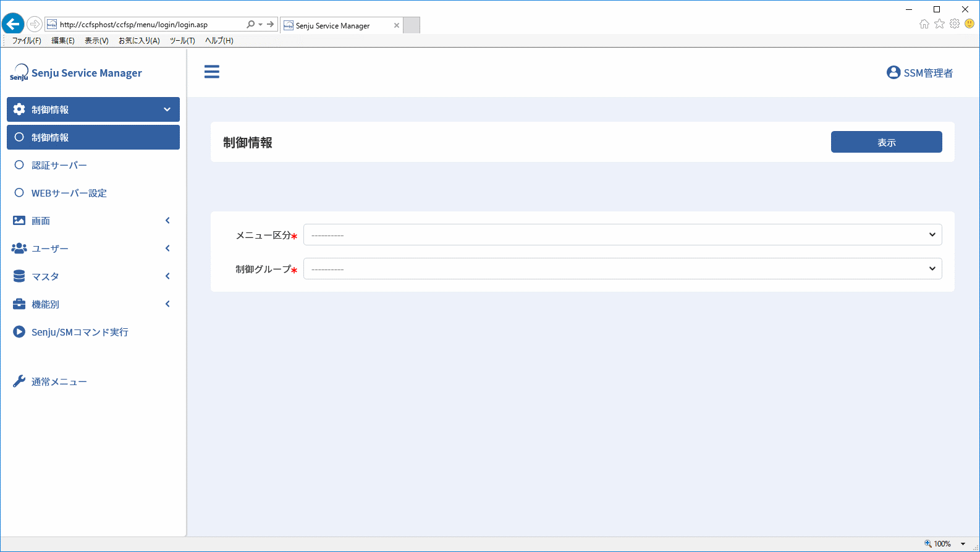Open the browser home page icon
Screen dimensions: 980x552
point(924,24)
